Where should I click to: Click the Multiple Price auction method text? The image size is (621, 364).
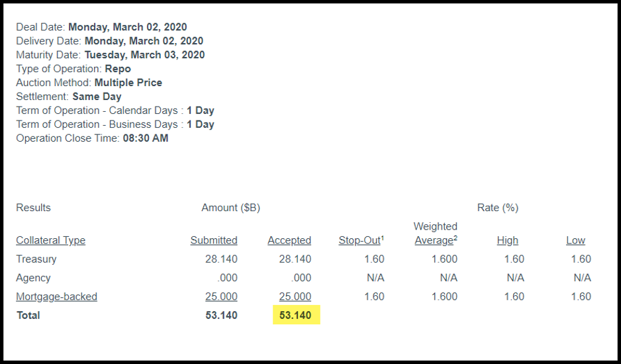(x=128, y=83)
